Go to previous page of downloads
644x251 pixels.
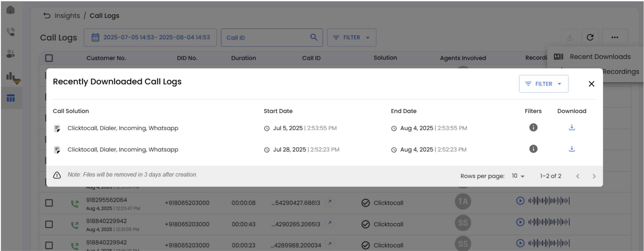(578, 176)
